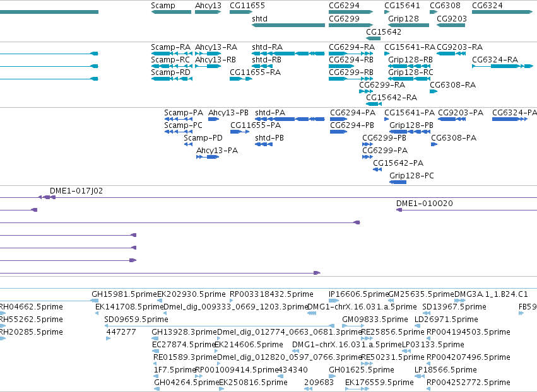Select the Scamp-PD protein label
The height and width of the screenshot is (392, 537).
(x=203, y=138)
